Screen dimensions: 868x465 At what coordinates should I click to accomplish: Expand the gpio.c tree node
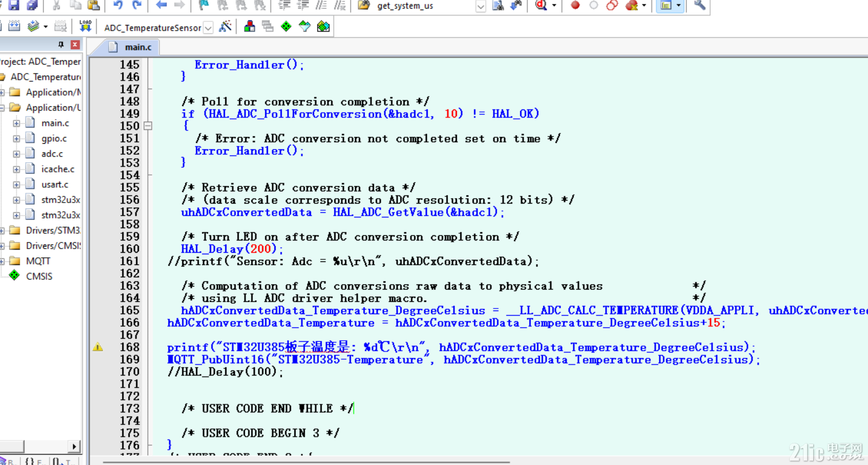(16, 139)
